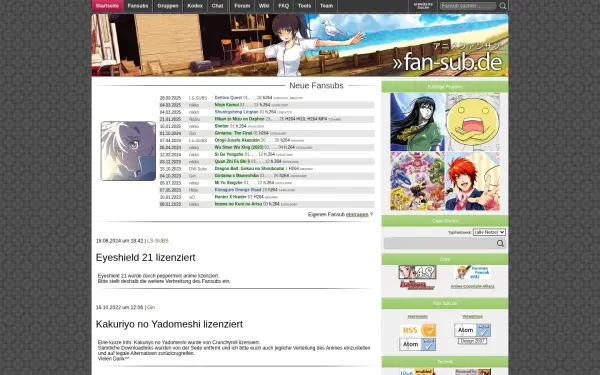The width and height of the screenshot is (600, 375).
Task: Open the Si Ge Yongzhe entry
Action: [x=229, y=154]
